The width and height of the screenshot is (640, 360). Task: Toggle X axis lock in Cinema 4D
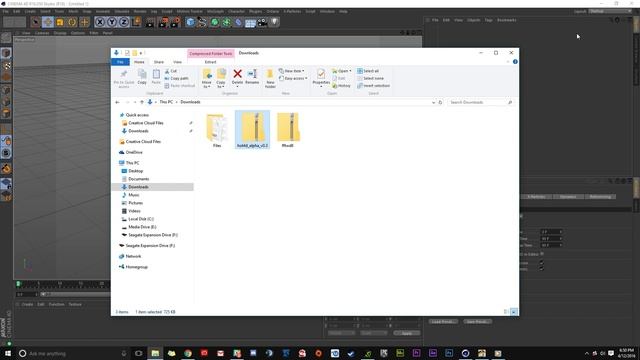tap(100, 22)
